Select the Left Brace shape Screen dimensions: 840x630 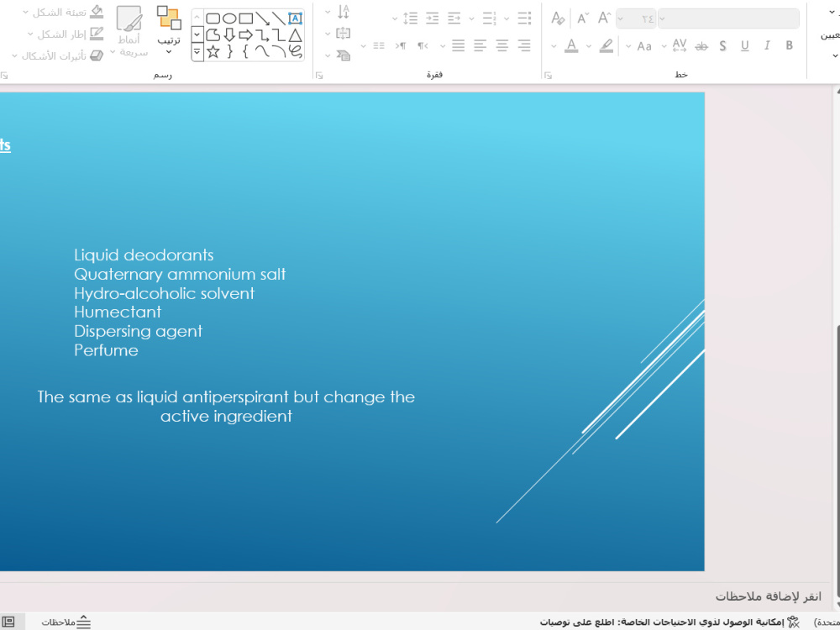pos(246,51)
